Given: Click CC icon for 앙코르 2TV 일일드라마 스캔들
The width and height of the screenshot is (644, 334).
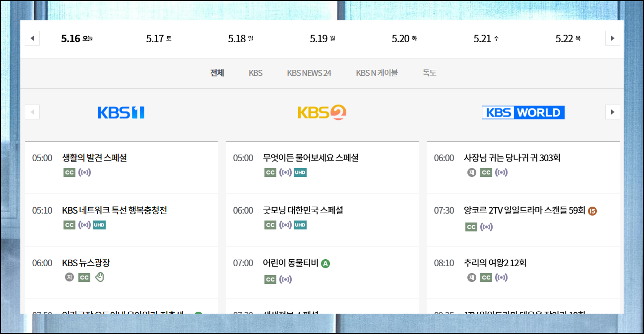Looking at the screenshot, I should click(471, 227).
